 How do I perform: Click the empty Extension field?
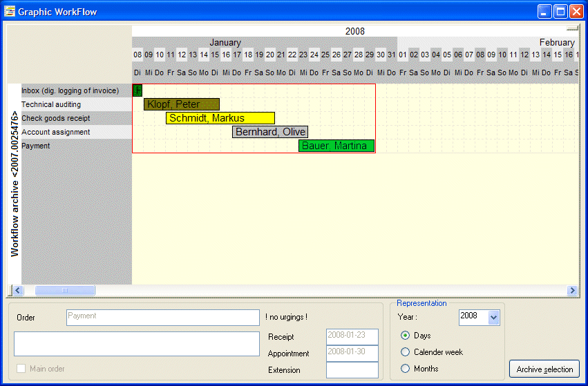point(352,370)
